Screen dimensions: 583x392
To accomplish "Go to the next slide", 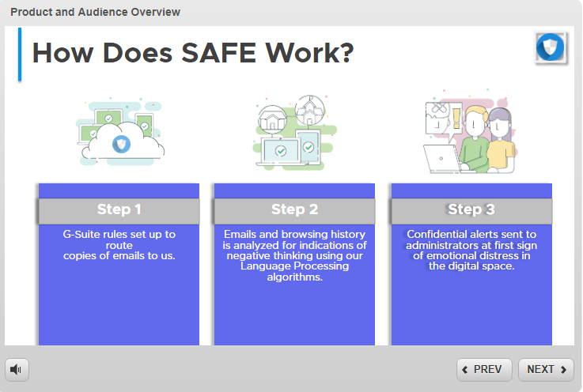I will 546,369.
